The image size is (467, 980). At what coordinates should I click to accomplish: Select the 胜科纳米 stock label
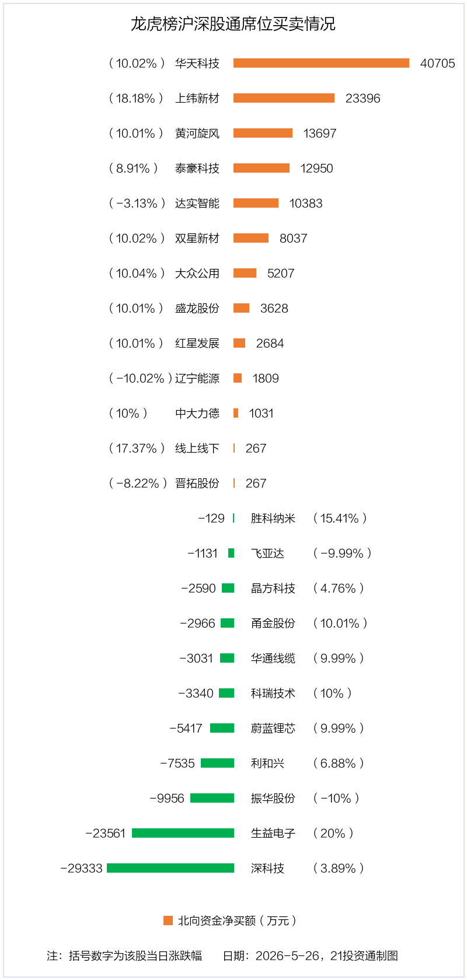[x=273, y=518]
